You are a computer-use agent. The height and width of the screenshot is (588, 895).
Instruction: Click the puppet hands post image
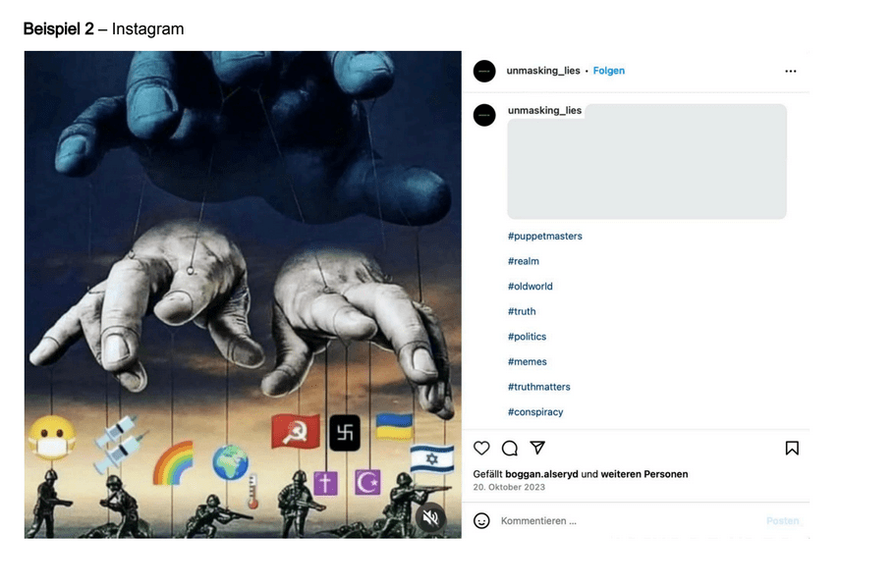coord(243,294)
